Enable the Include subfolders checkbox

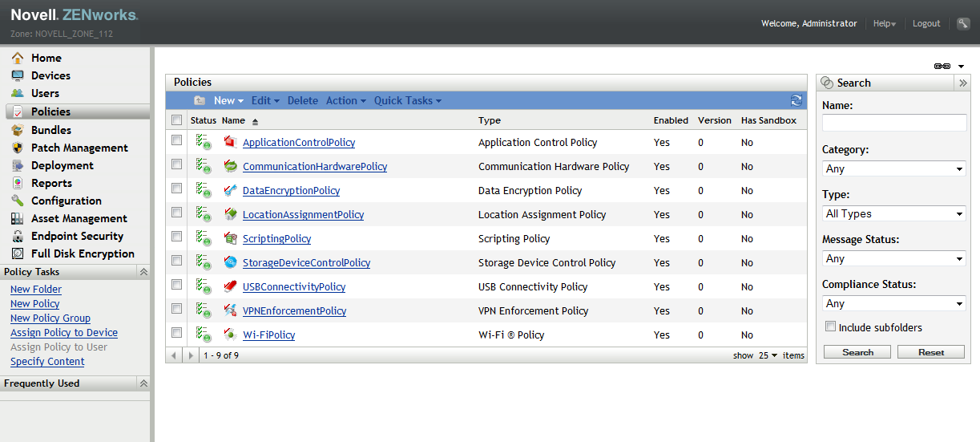pos(831,326)
